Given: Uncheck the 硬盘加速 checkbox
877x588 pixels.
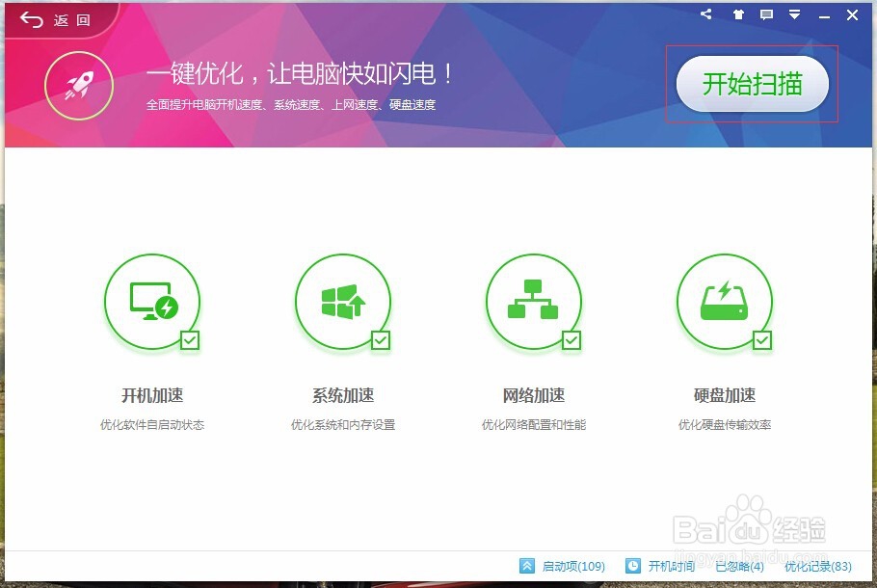Looking at the screenshot, I should click(x=762, y=340).
